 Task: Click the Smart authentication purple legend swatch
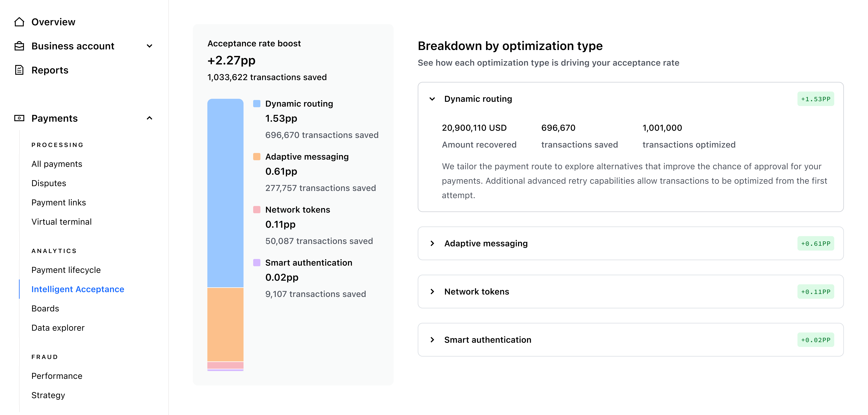(x=256, y=262)
